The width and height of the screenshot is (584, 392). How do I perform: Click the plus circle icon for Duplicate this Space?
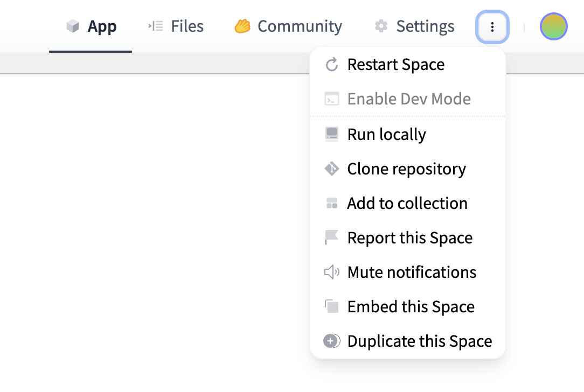click(332, 341)
